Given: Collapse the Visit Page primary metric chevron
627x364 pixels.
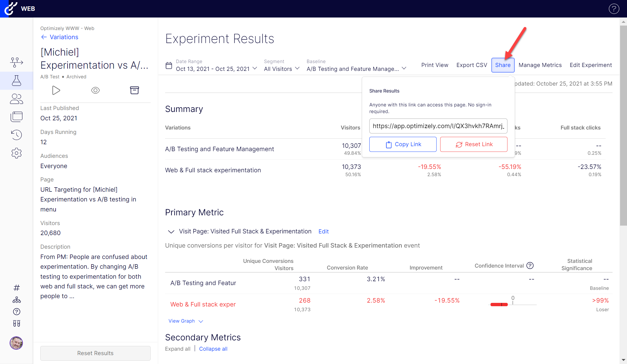Looking at the screenshot, I should click(171, 231).
